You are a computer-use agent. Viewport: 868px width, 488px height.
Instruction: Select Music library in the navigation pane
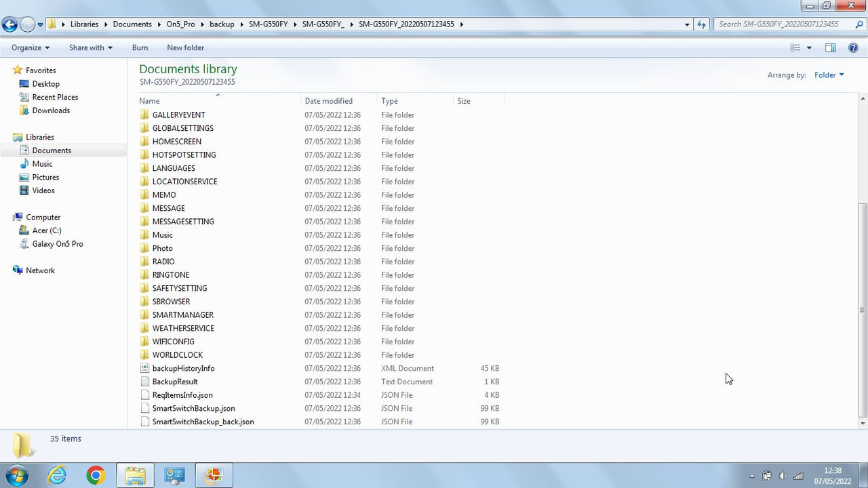[x=42, y=164]
